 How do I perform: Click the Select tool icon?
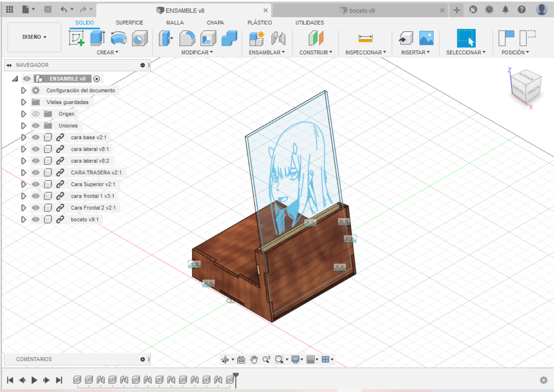[x=466, y=38]
